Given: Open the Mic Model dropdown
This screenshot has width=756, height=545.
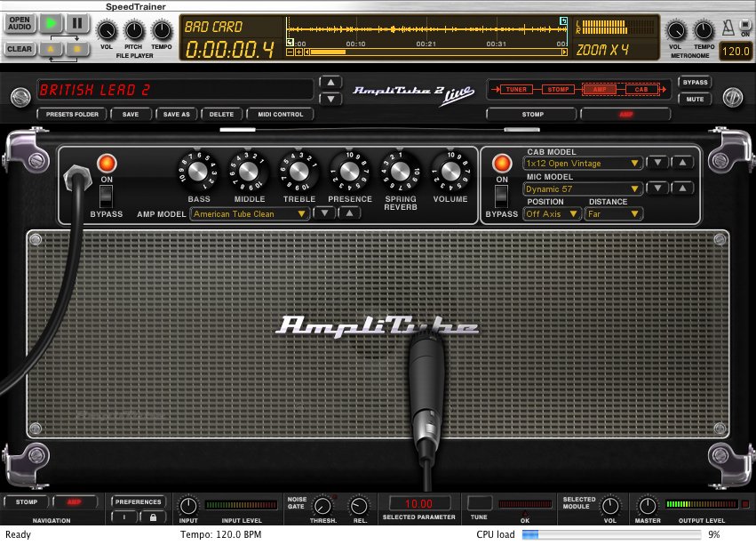Looking at the screenshot, I should [x=583, y=189].
